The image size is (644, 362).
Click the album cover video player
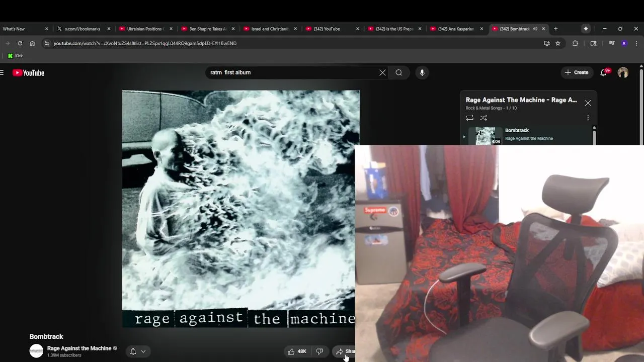pyautogui.click(x=238, y=209)
